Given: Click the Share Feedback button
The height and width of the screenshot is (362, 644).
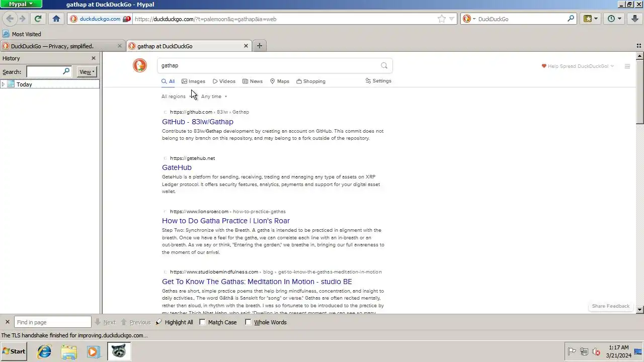Looking at the screenshot, I should point(611,306).
